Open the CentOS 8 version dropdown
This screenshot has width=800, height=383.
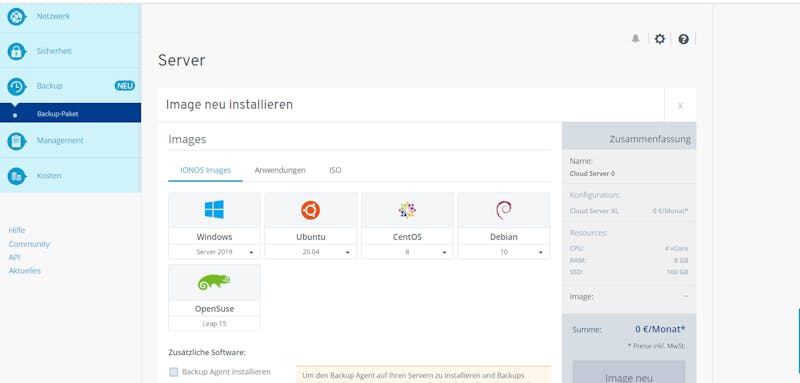click(407, 252)
